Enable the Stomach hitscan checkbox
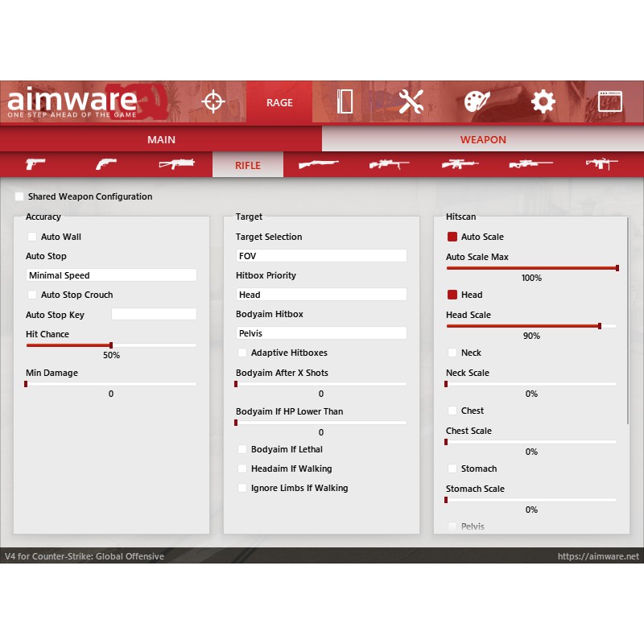Viewport: 644px width, 644px height. pyautogui.click(x=452, y=469)
